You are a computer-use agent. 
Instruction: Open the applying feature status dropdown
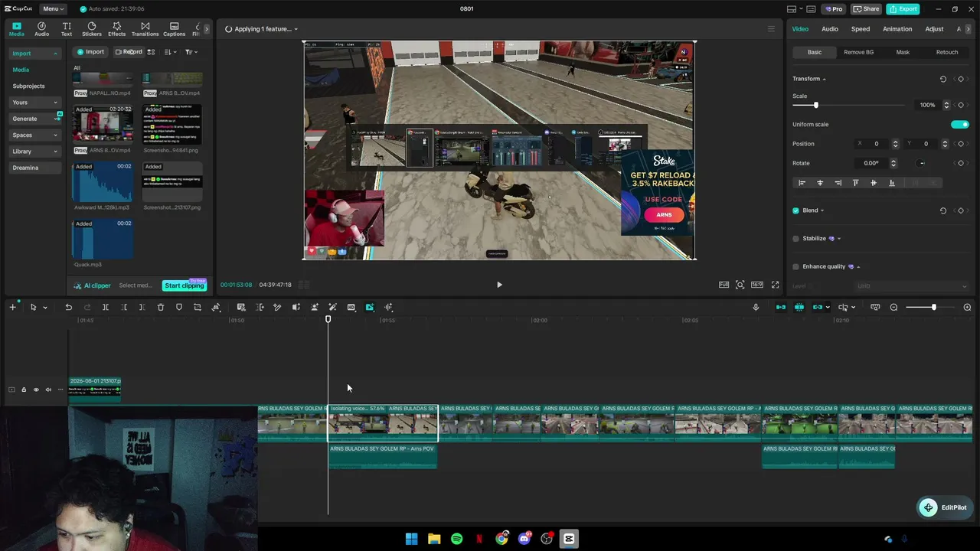(261, 29)
